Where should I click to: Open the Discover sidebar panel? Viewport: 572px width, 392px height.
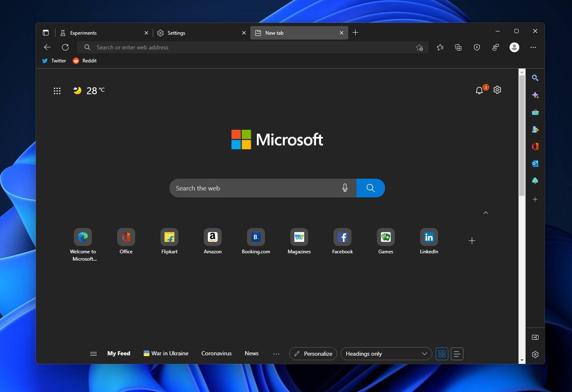[535, 95]
